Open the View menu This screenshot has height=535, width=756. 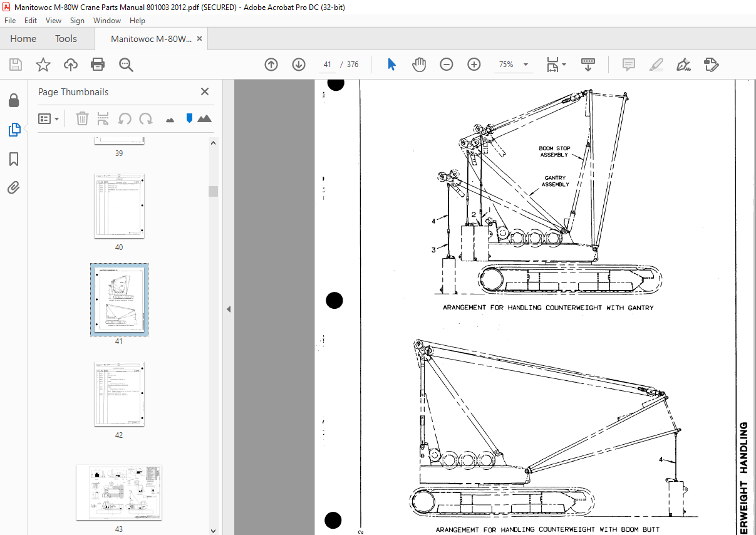[x=53, y=21]
